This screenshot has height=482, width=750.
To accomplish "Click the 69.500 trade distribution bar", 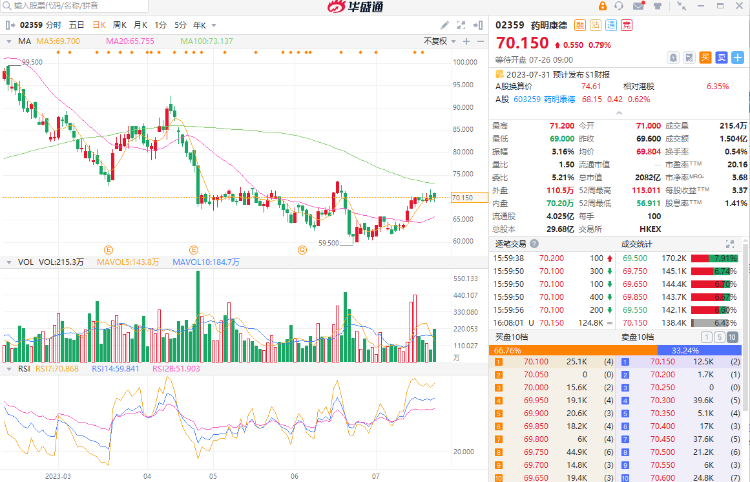I will point(715,258).
